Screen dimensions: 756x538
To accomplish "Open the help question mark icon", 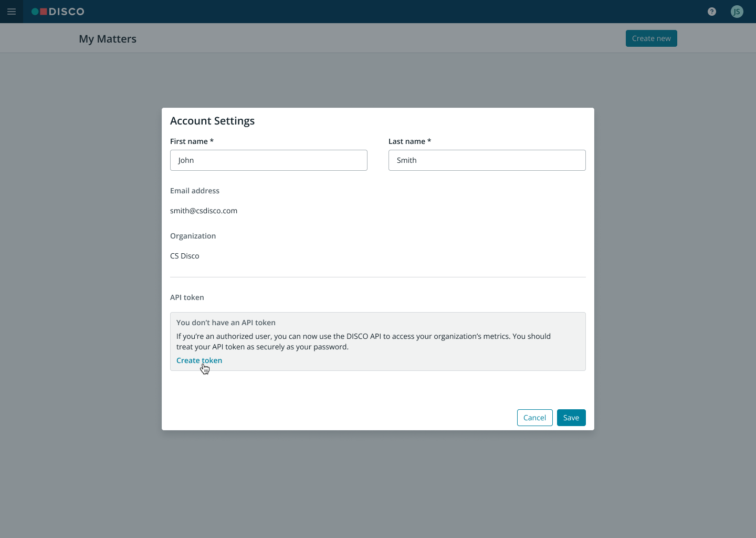I will 712,12.
